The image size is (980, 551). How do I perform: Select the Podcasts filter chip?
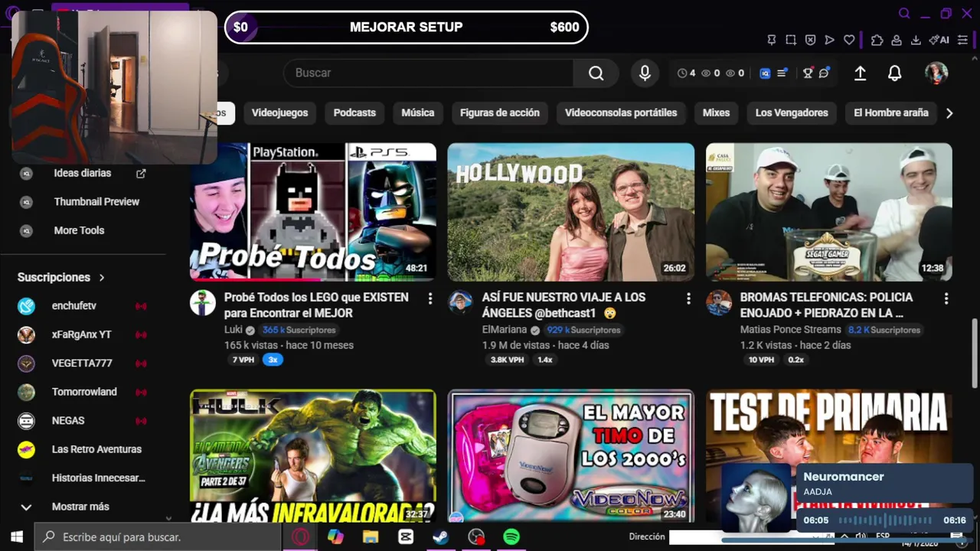click(354, 112)
